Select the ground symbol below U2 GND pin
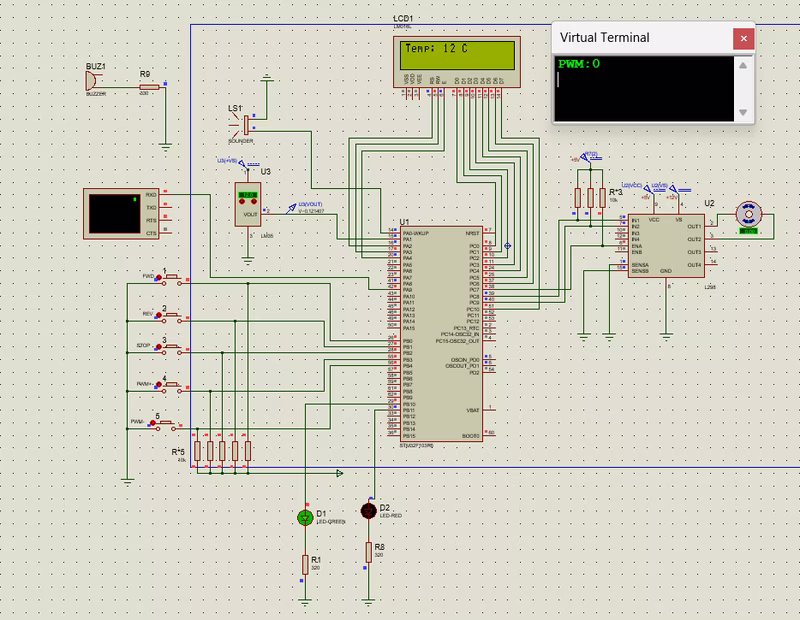 pos(666,336)
